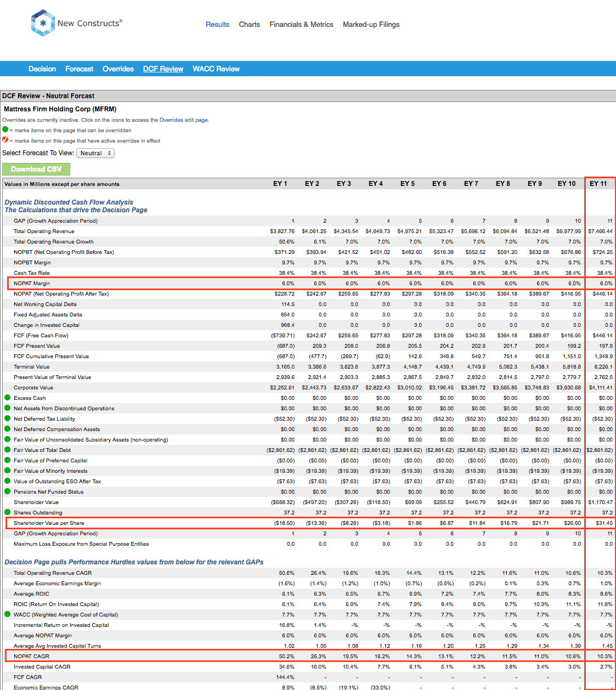Viewport: 616px width, 690px height.
Task: Click the NOPAT CAGR row label
Action: [x=31, y=657]
